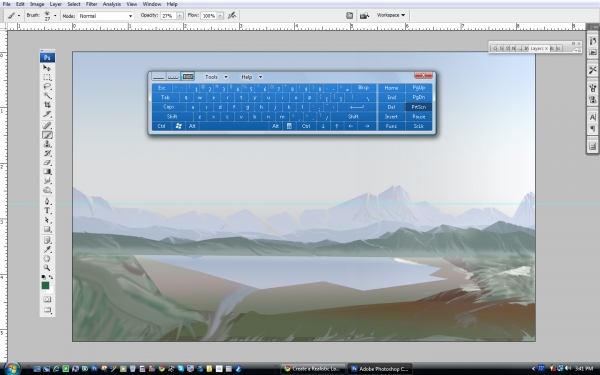
Task: Open the Workspace dropdown
Action: click(x=391, y=15)
